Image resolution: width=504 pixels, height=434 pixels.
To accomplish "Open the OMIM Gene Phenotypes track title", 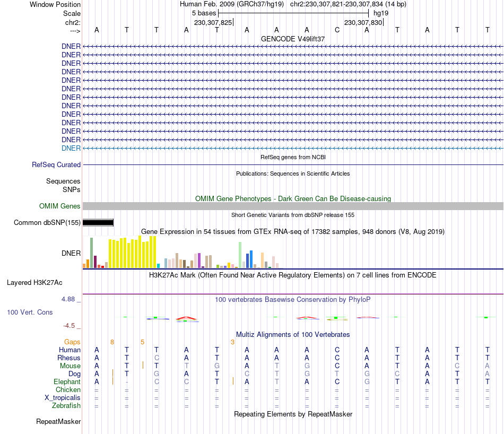I will click(293, 198).
